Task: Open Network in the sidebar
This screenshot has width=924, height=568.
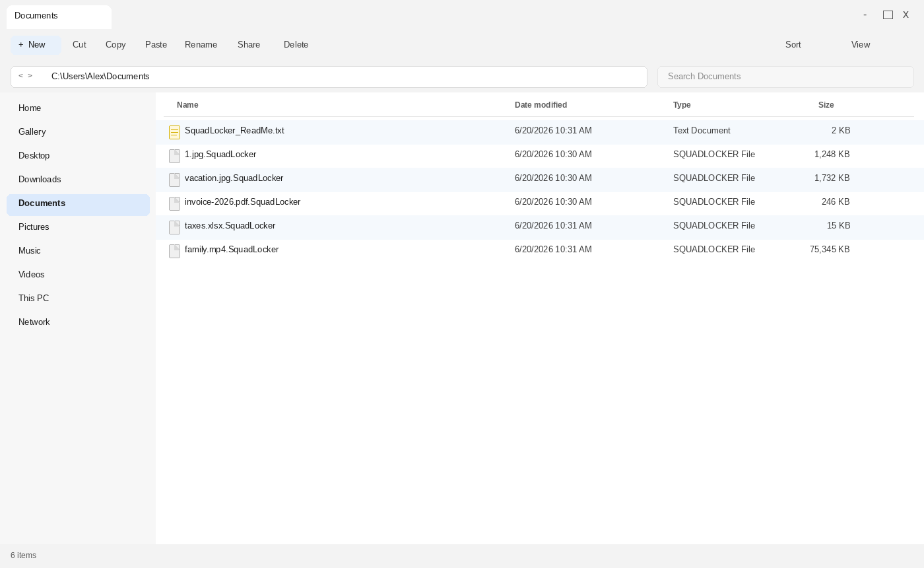Action: coord(78,322)
